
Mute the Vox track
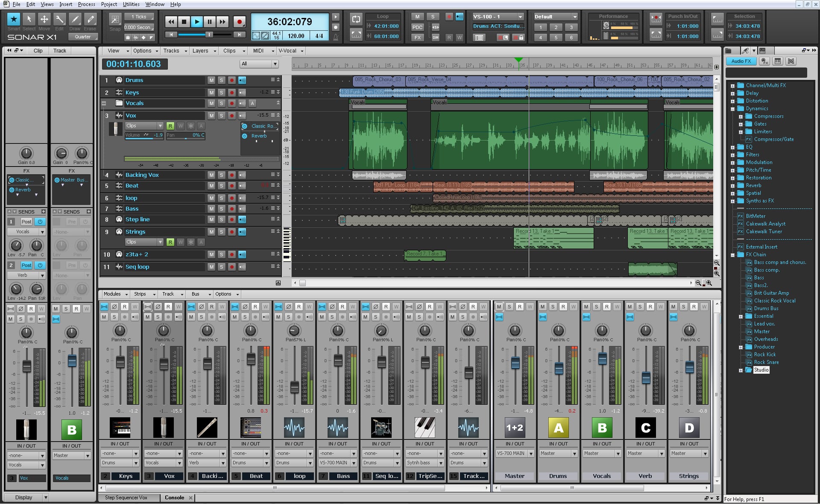(211, 115)
